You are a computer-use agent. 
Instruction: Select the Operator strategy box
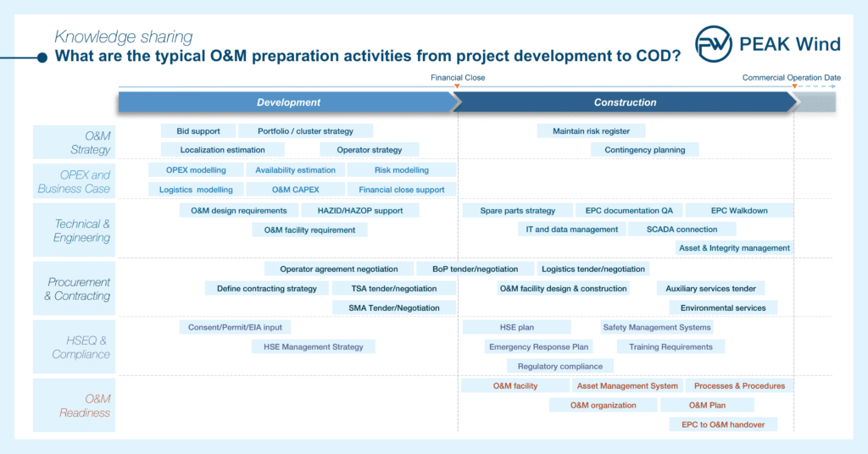(x=370, y=150)
